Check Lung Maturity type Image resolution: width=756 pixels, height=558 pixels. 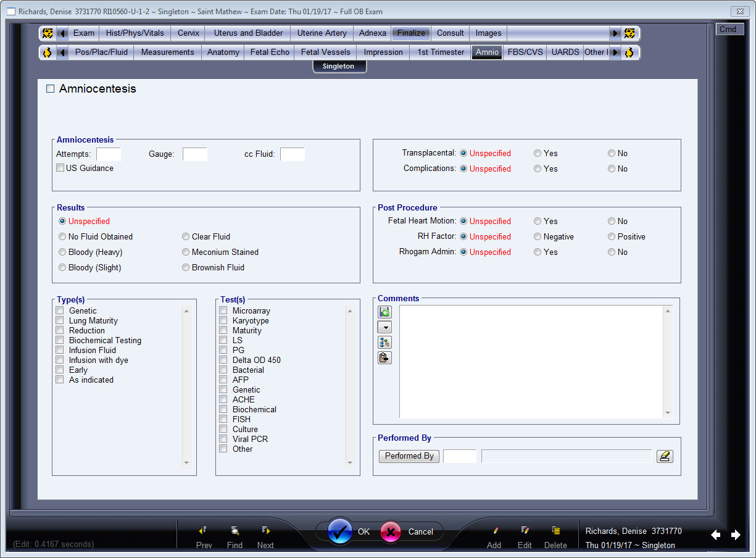[60, 320]
